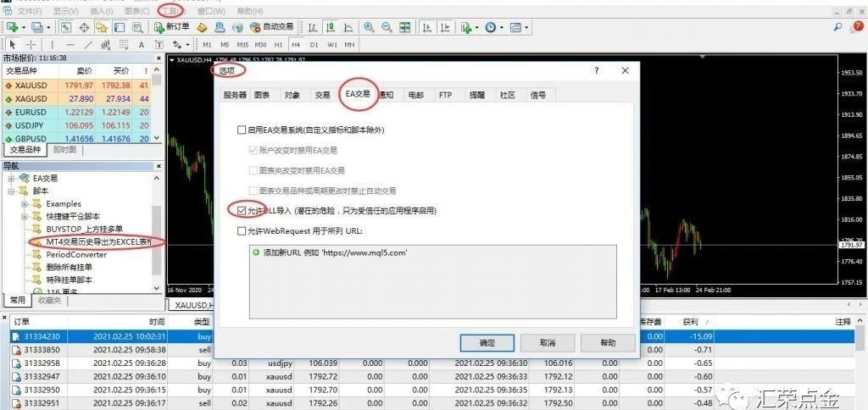Screen dimensions: 868x410
Task: Click the 确定 button
Action: click(x=487, y=342)
